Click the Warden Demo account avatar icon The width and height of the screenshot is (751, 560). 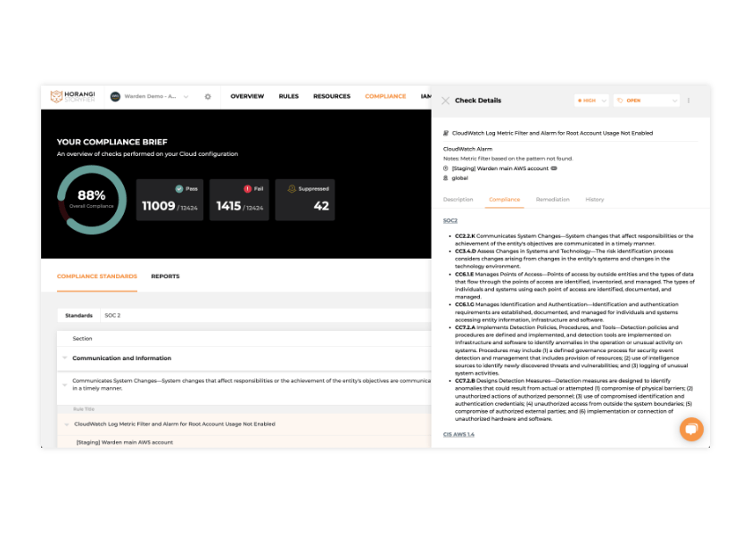coord(115,97)
